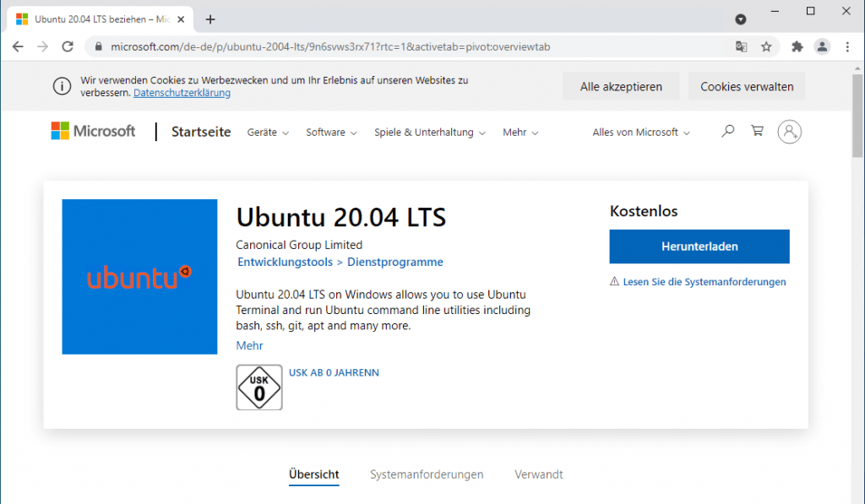Click the cookie banner info icon
The height and width of the screenshot is (504, 865).
click(x=62, y=87)
